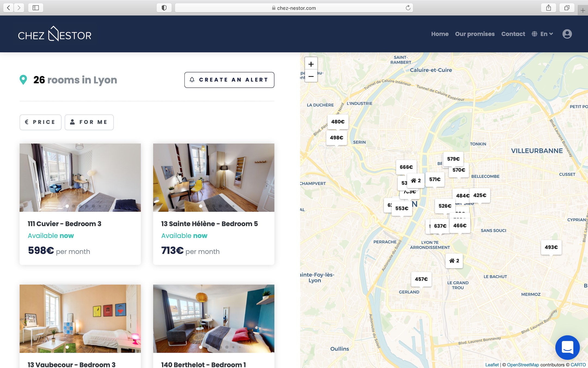Select the 579€ map marker
This screenshot has width=588, height=368.
point(453,159)
